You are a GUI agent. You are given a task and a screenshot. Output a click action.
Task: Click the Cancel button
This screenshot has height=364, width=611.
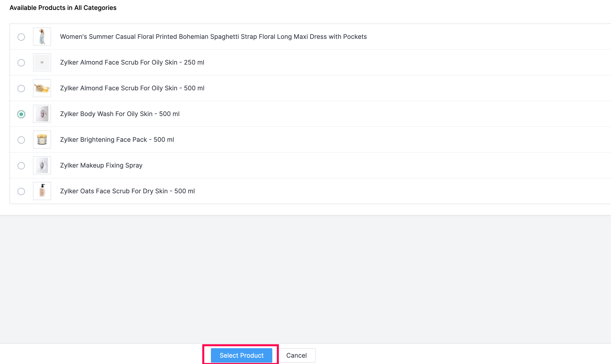(x=296, y=355)
